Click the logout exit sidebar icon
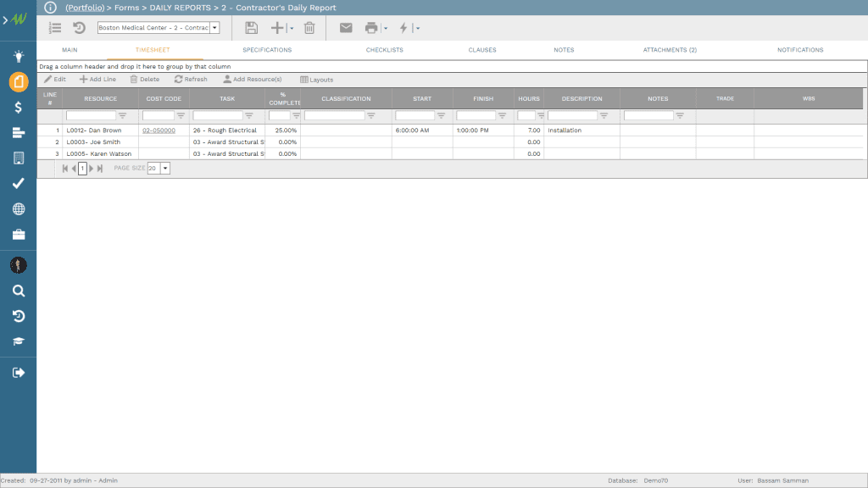The height and width of the screenshot is (488, 868). point(19,373)
